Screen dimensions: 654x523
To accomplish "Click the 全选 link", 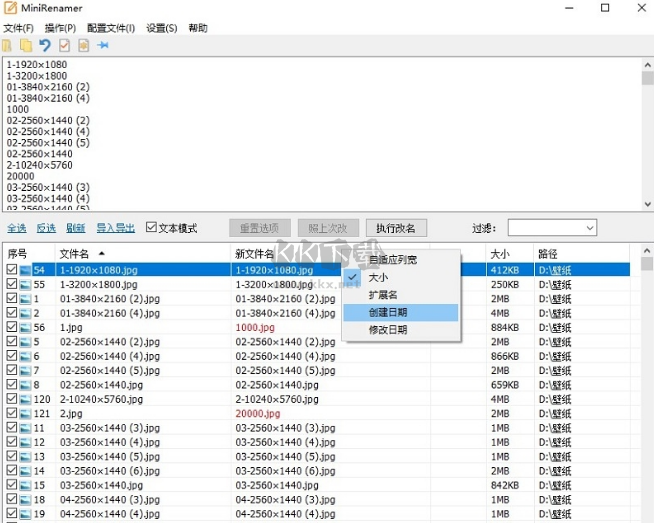I will (x=16, y=228).
